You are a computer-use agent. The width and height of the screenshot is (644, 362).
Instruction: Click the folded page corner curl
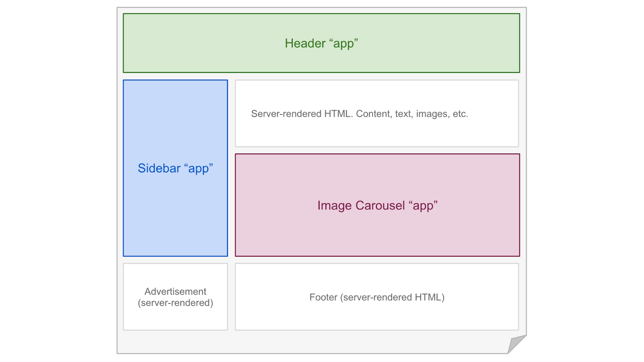click(x=517, y=344)
